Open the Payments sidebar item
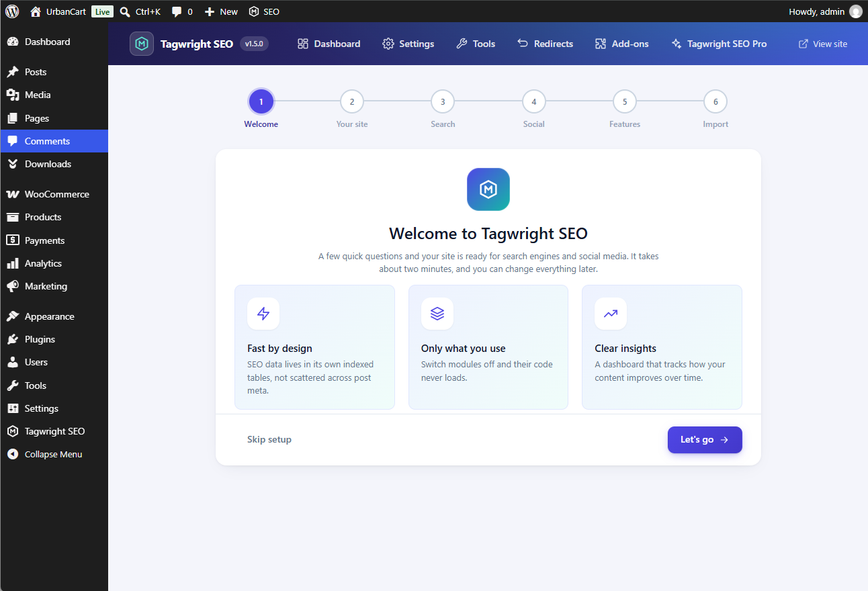868x591 pixels. (54, 240)
